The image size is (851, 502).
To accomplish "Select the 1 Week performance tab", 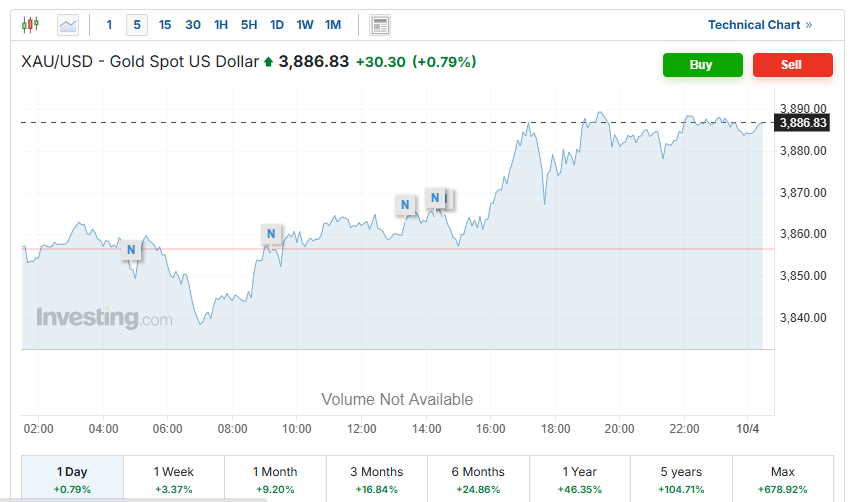I will point(174,478).
